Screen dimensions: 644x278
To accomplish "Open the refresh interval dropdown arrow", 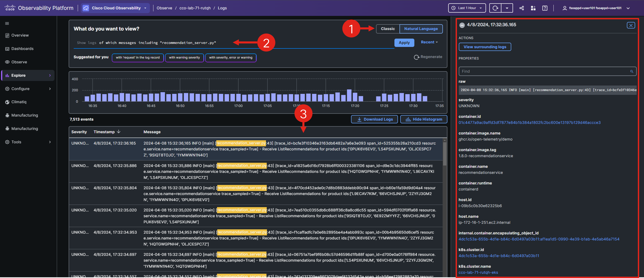I will 507,8.
